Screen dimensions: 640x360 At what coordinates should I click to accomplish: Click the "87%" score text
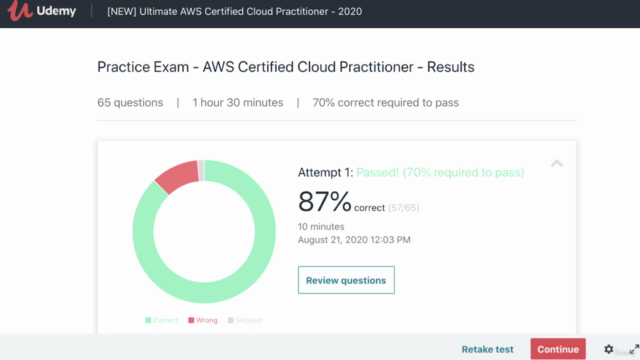pos(324,202)
